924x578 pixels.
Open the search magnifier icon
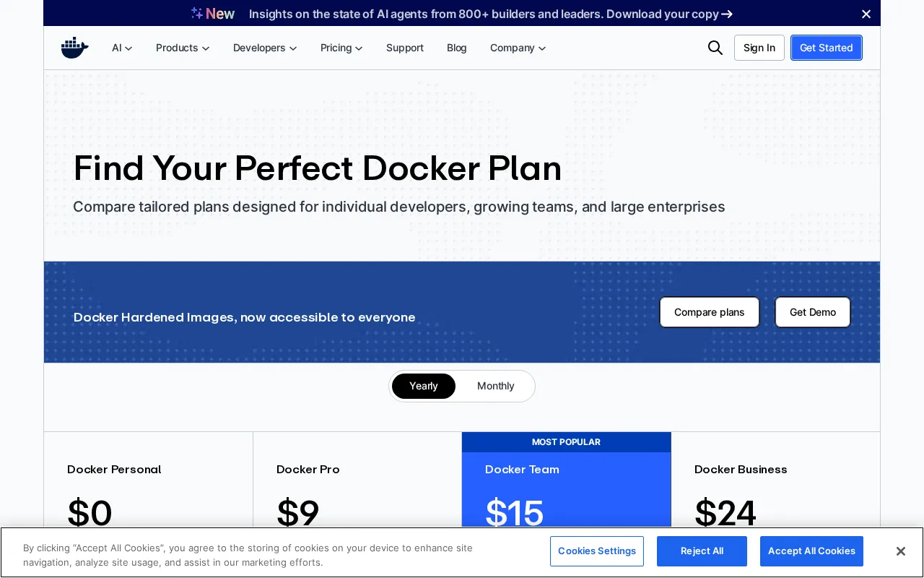[x=715, y=48]
